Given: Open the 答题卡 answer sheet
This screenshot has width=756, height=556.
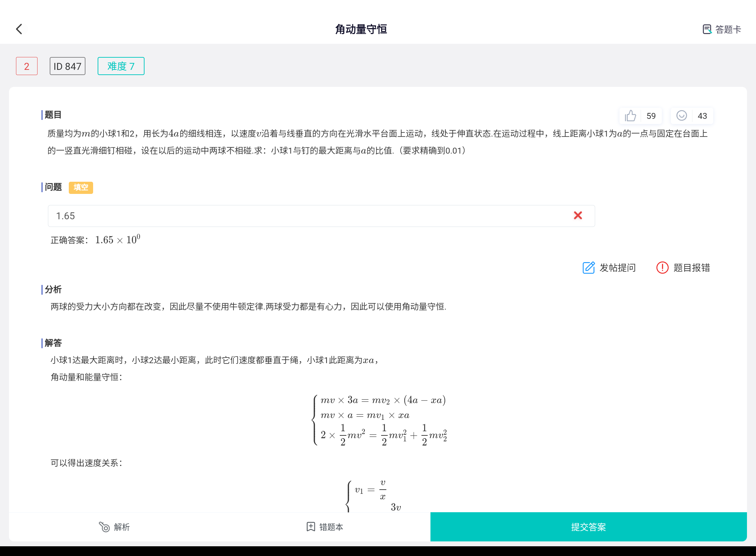Looking at the screenshot, I should point(722,29).
